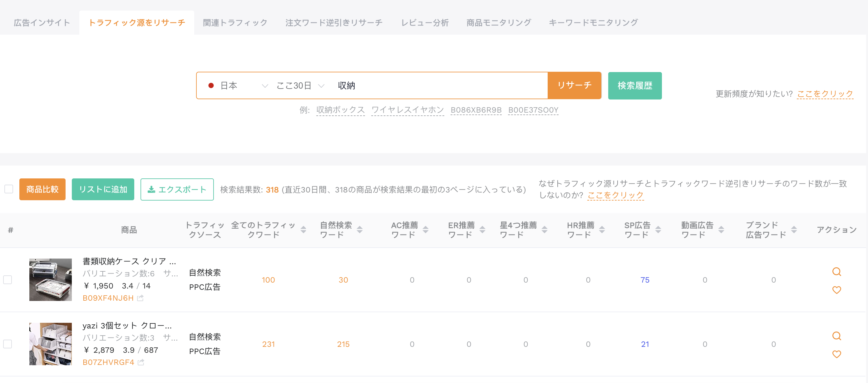
Task: Sort by 全てのトラフィックワード column
Action: coord(303,230)
